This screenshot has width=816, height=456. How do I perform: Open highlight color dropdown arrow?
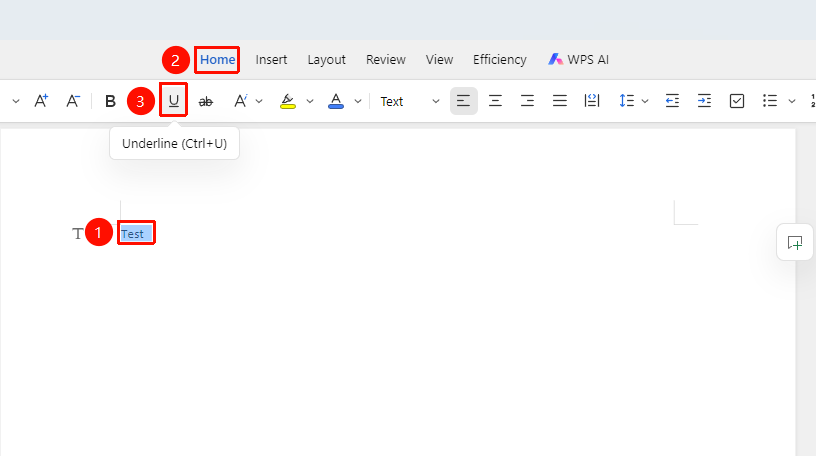(x=310, y=102)
